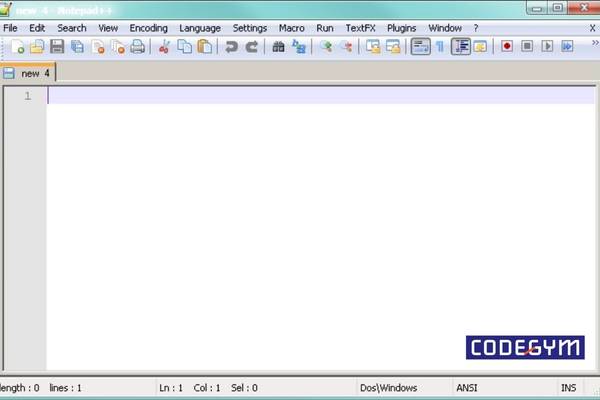Click the INS mode status bar field
This screenshot has width=600, height=400.
click(568, 387)
